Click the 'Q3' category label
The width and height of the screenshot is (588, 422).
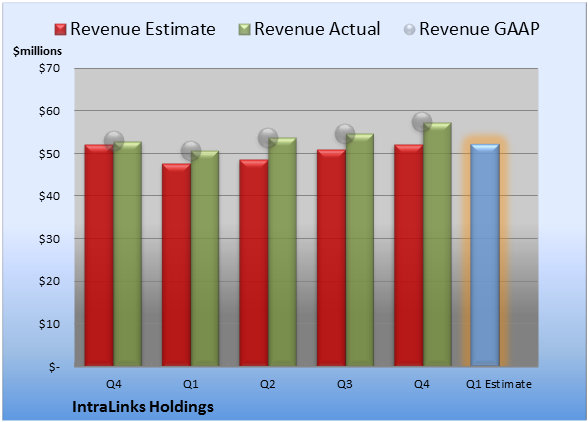coord(345,384)
